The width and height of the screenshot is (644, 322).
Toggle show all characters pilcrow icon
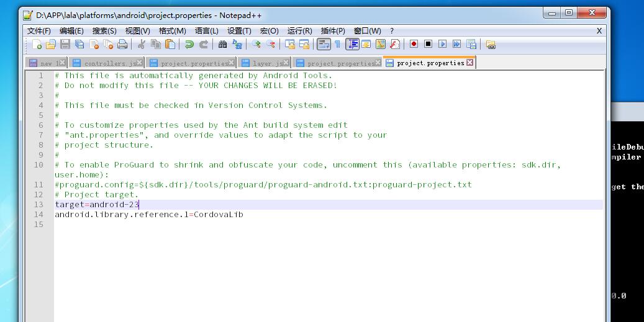coord(338,44)
